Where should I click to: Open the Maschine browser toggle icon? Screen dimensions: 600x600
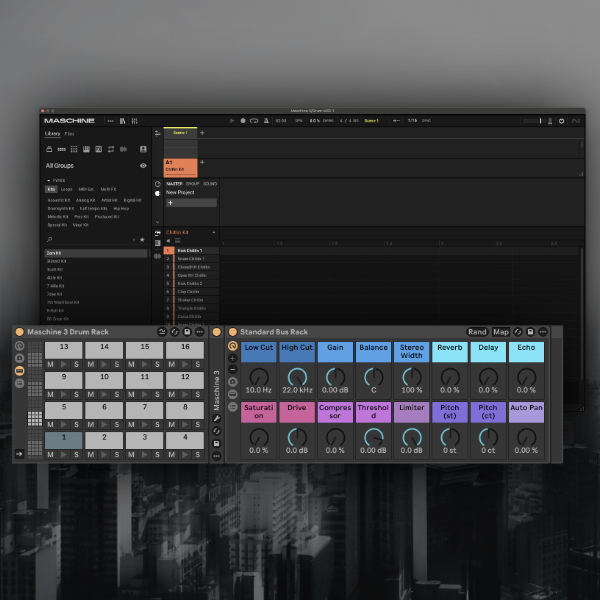click(x=122, y=121)
